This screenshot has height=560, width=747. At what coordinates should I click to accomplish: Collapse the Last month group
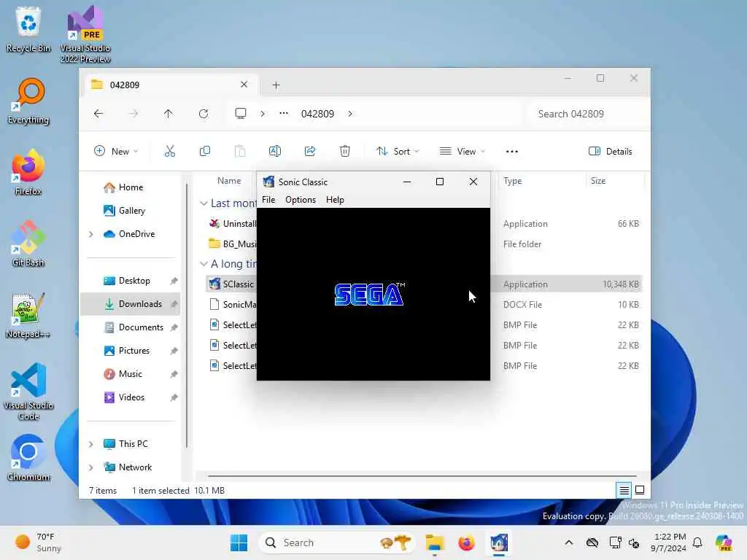[204, 203]
